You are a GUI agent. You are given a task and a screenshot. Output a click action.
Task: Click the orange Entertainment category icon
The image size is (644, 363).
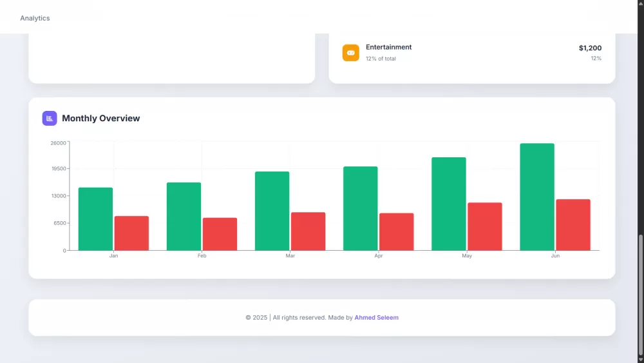[x=350, y=53]
